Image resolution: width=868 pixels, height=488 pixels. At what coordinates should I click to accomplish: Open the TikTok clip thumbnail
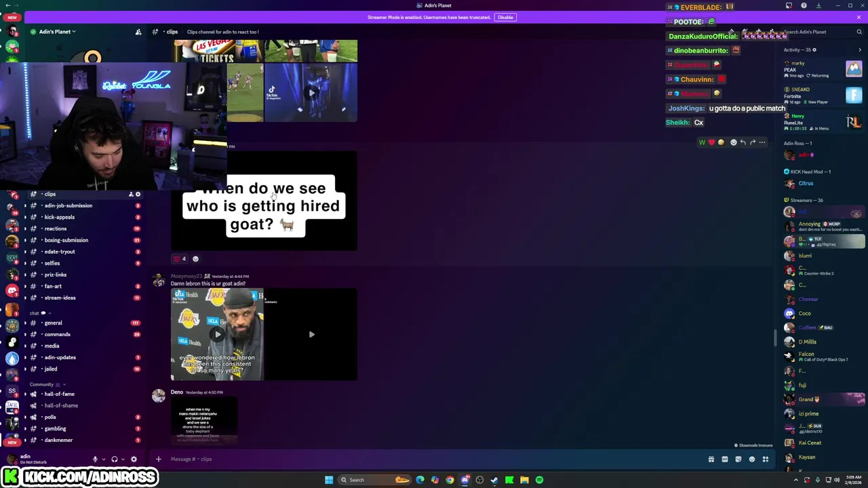click(x=311, y=92)
